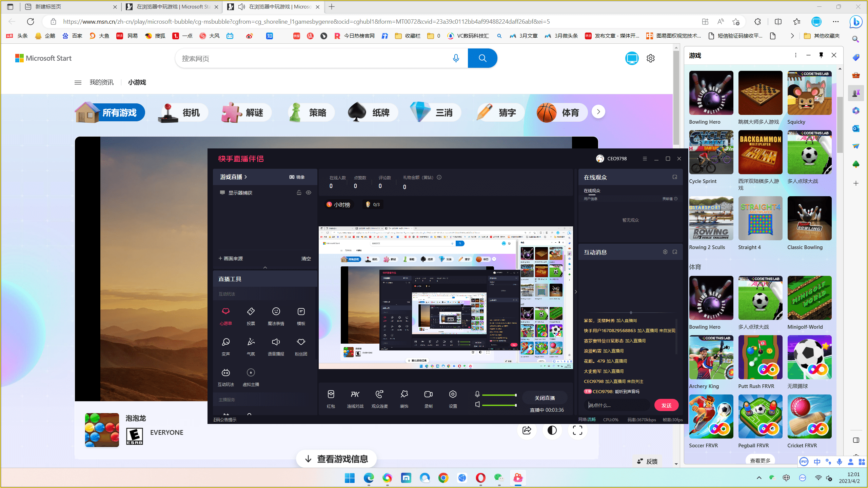Share the 泡泡龙 game
868x488 pixels.
(x=527, y=430)
